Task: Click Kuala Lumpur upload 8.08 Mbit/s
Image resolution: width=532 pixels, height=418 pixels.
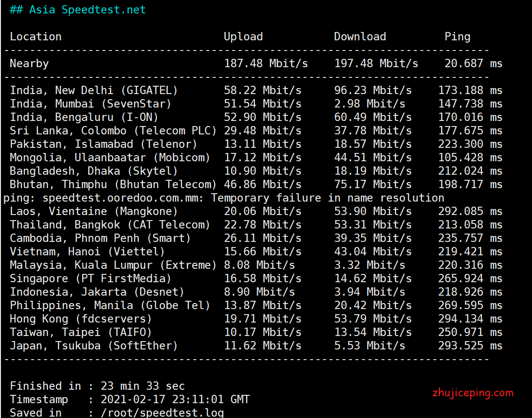Action: [x=260, y=265]
